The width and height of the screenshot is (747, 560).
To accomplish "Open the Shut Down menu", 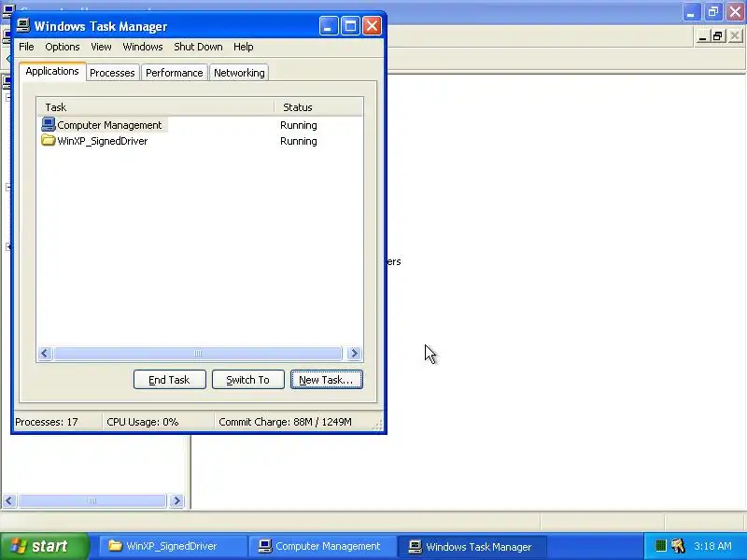I will [x=198, y=47].
